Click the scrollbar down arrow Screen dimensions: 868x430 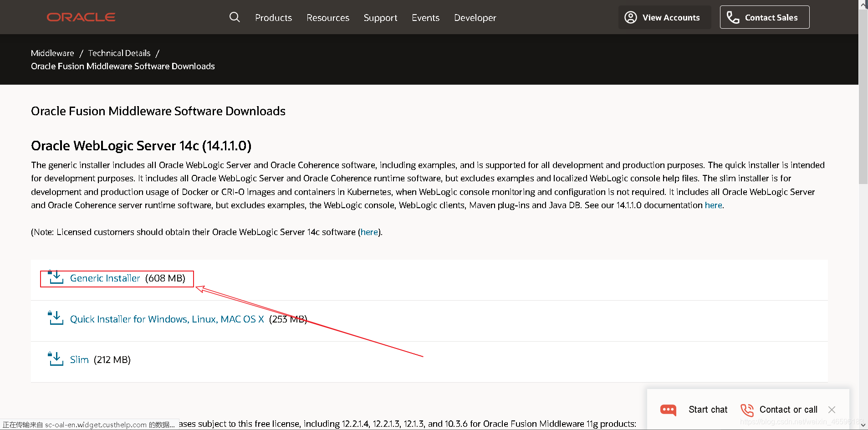(x=863, y=425)
